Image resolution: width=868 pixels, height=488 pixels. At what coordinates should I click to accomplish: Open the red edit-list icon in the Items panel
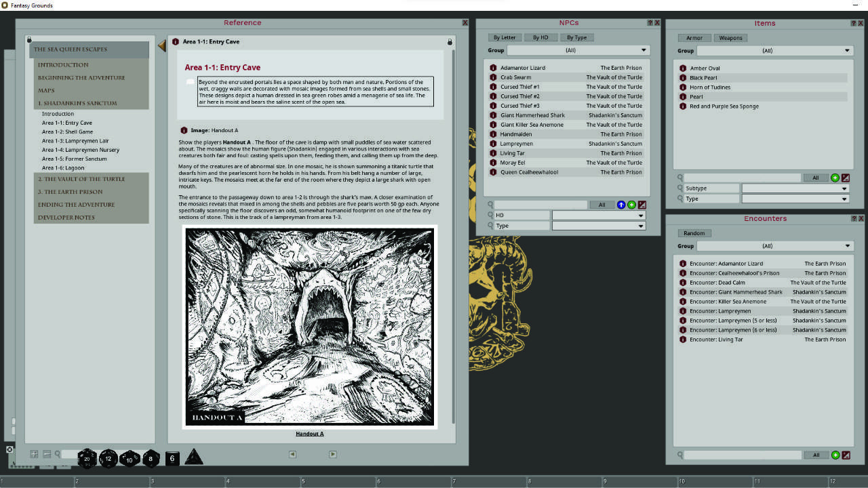[846, 177]
